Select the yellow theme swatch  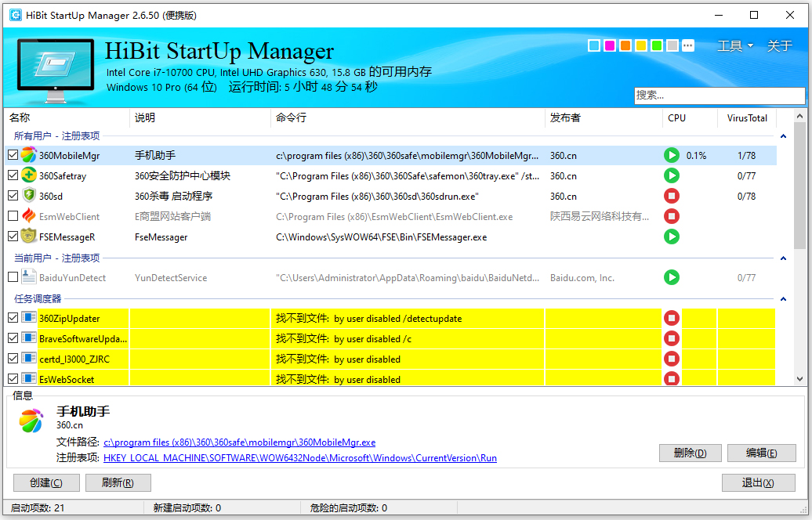tap(641, 45)
